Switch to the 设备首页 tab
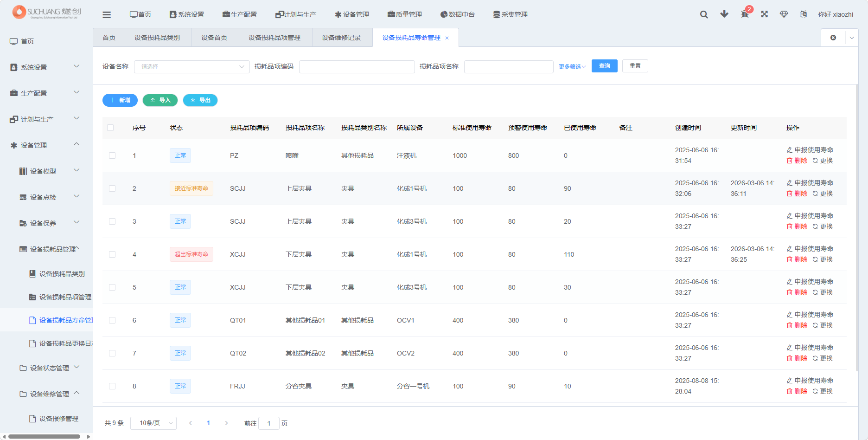 pos(214,38)
